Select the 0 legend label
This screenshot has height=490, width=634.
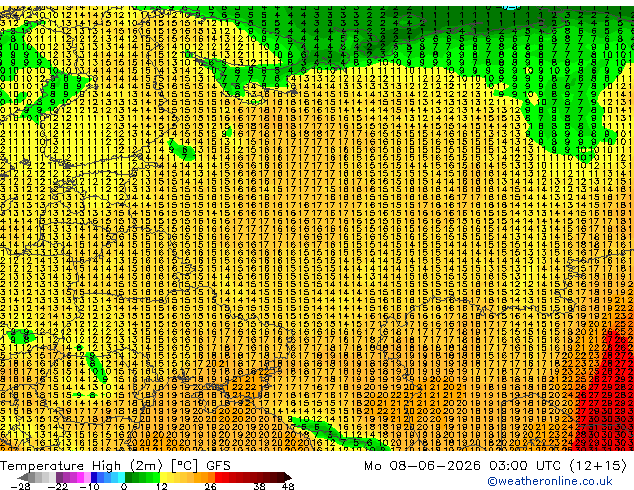point(124,486)
